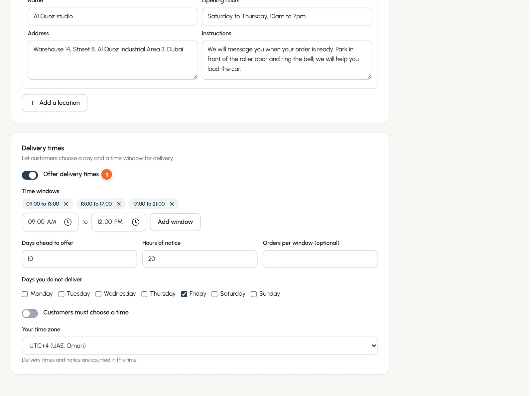
Task: Click the Opening hours input field
Action: tap(287, 16)
